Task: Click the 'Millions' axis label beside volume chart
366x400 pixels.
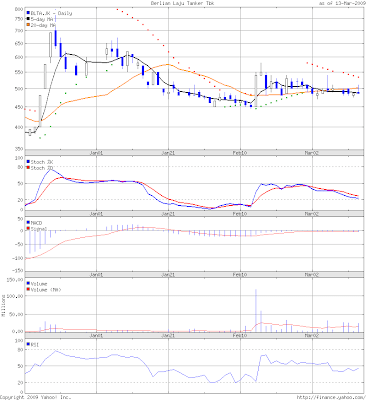Action: [3, 306]
